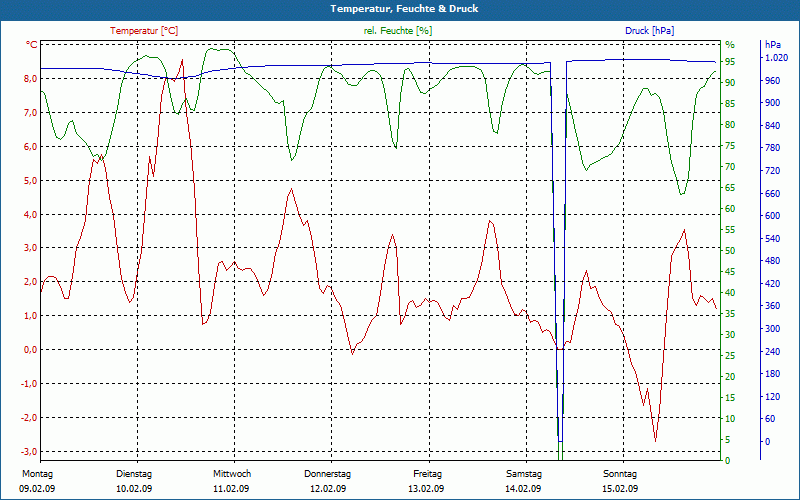Click pressure axis value '840'

773,126
